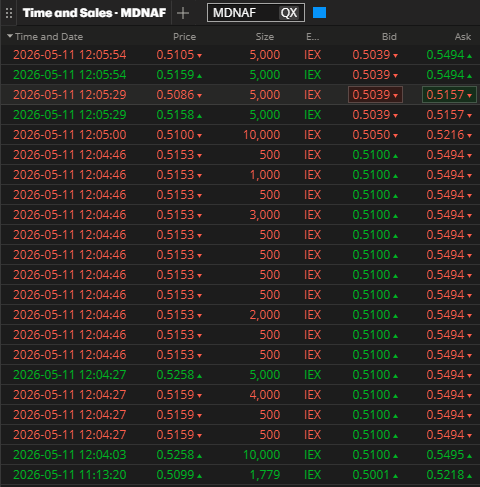Image resolution: width=480 pixels, height=487 pixels.
Task: Select the highlighted Ask cell 0.5157
Action: [449, 95]
